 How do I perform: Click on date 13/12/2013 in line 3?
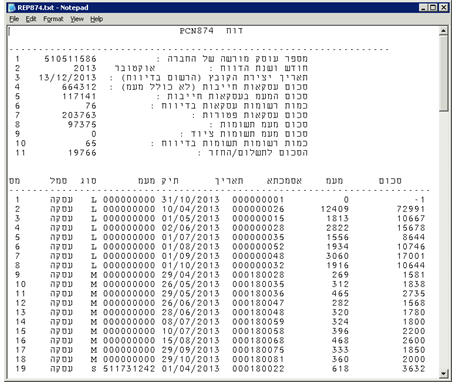(68, 78)
